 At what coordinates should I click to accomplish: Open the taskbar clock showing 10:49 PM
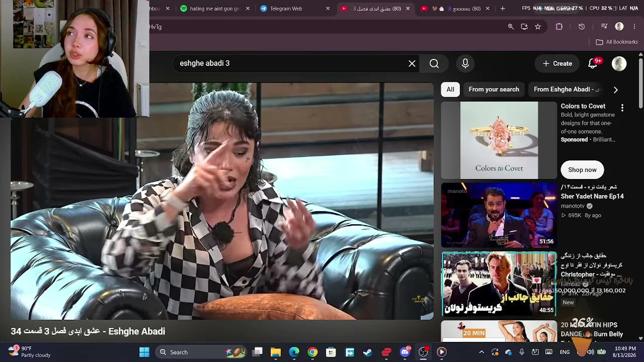point(625,352)
